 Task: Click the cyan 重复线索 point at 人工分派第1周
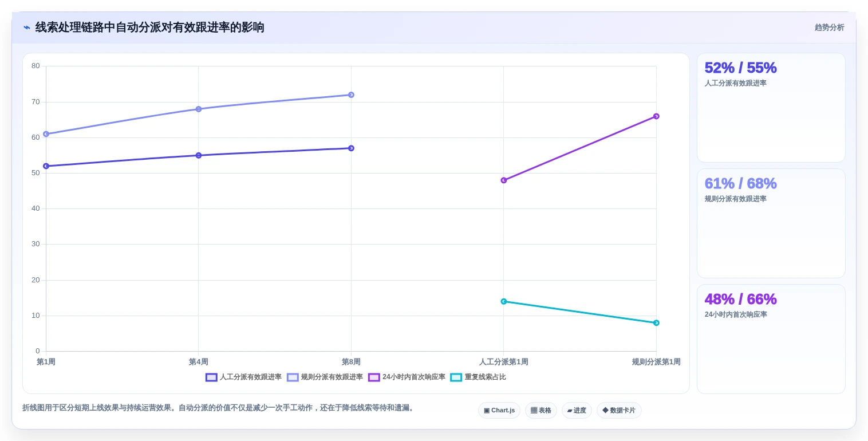[504, 301]
